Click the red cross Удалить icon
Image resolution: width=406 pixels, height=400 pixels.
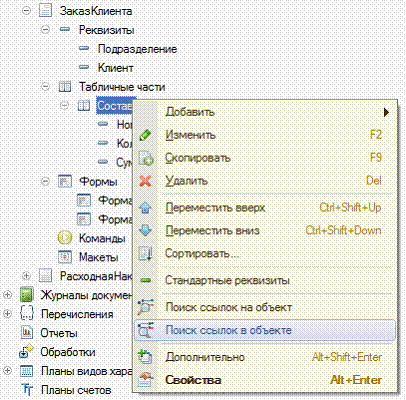click(x=145, y=181)
